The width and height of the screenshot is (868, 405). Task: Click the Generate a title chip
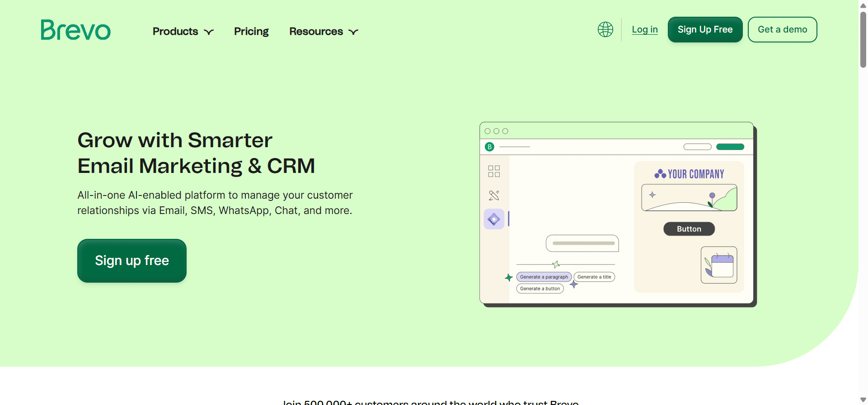click(x=594, y=277)
